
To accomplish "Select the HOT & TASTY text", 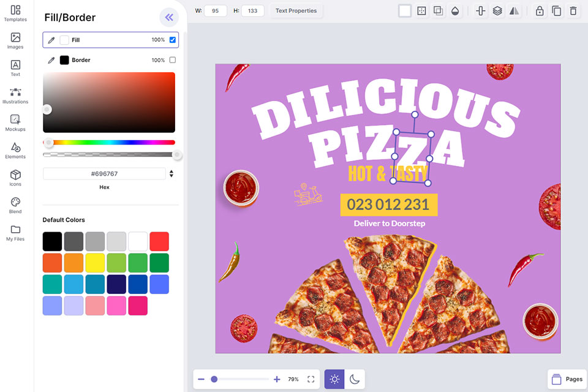I will [388, 173].
